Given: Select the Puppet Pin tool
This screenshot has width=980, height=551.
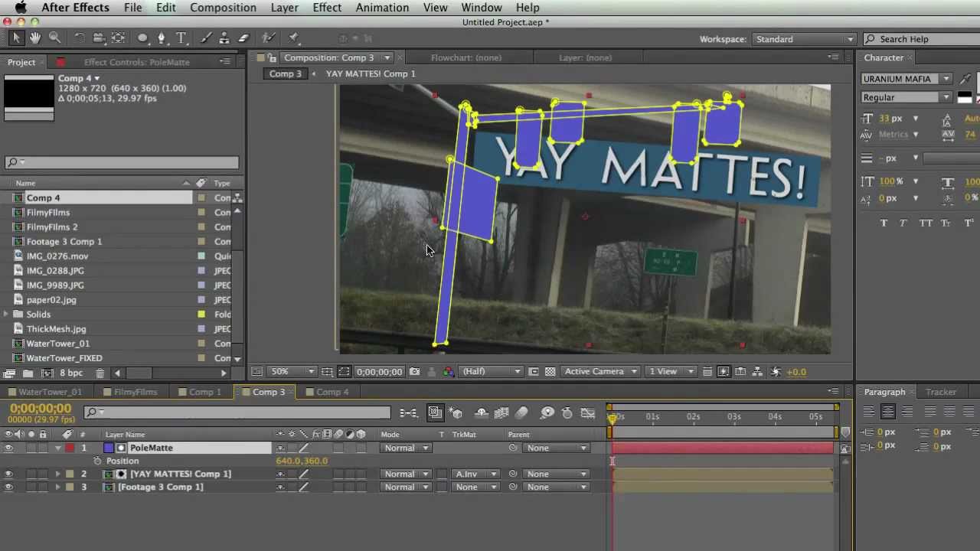Looking at the screenshot, I should click(x=292, y=38).
